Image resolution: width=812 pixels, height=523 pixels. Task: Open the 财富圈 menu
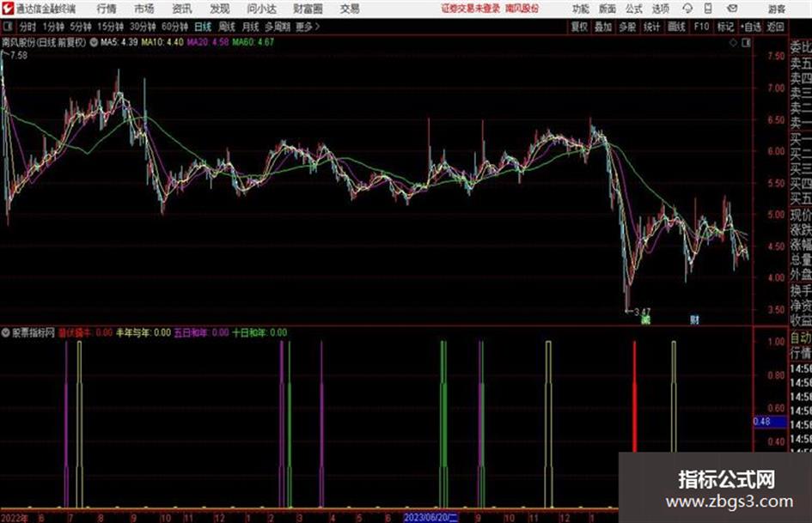click(308, 9)
